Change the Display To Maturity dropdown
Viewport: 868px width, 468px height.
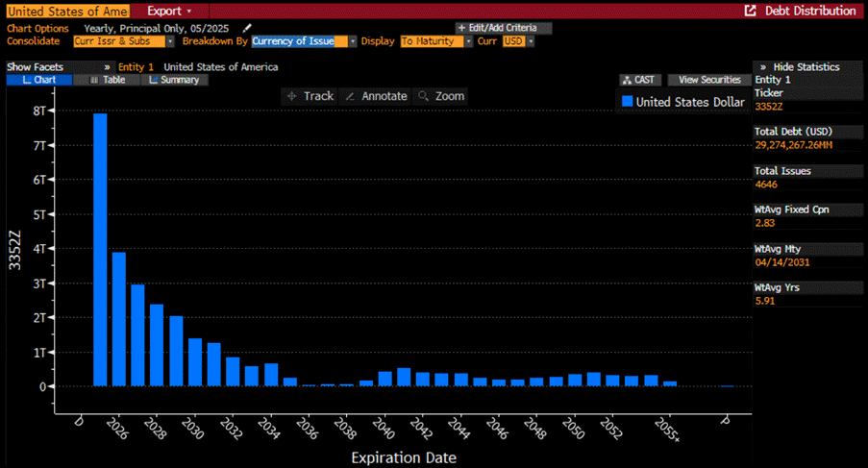436,41
